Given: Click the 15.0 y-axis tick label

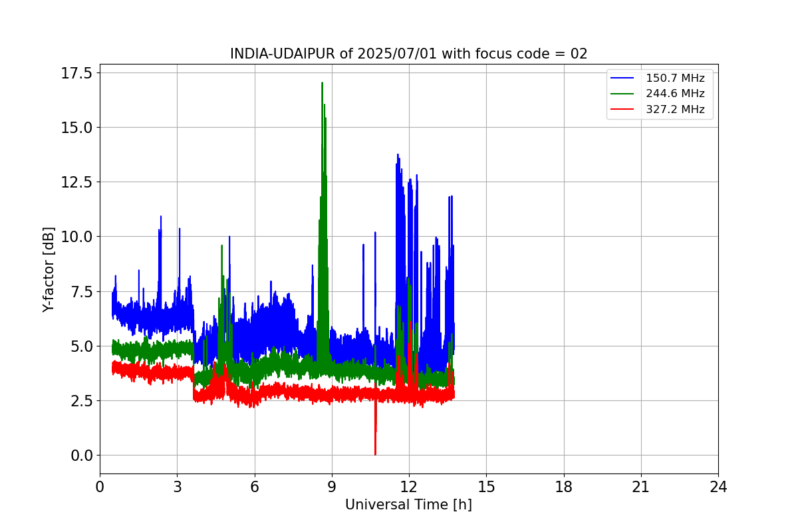Looking at the screenshot, I should coord(76,128).
